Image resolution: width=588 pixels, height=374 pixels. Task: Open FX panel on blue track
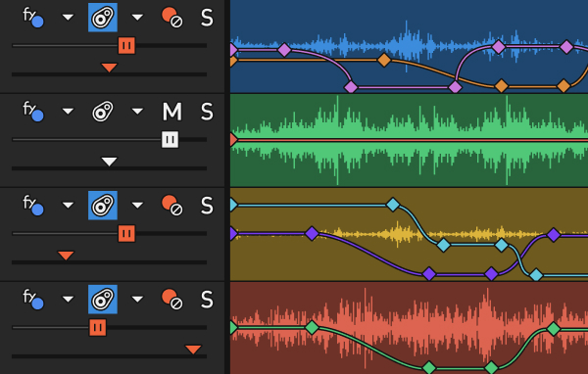pyautogui.click(x=33, y=18)
